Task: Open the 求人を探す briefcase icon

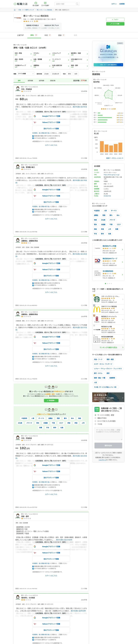Action: tap(36, 3)
